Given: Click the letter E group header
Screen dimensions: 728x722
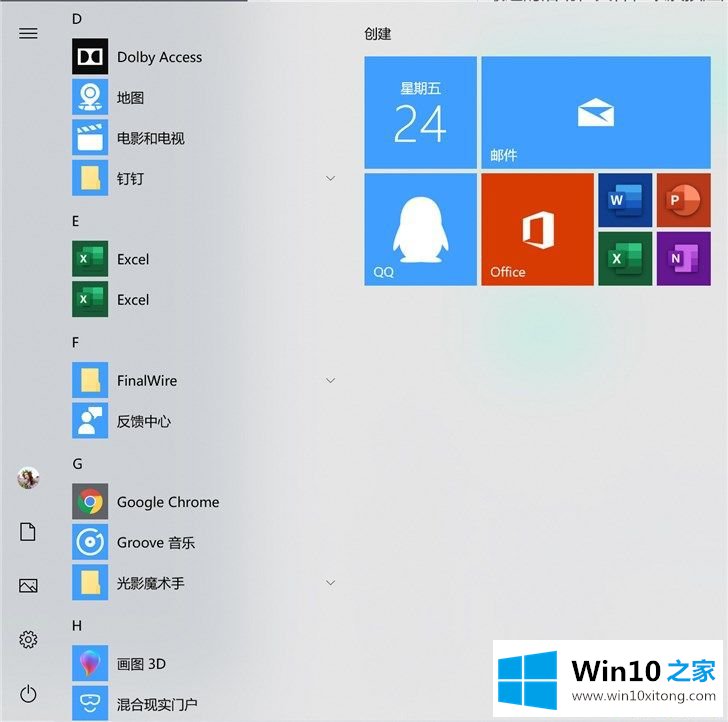Looking at the screenshot, I should (76, 221).
